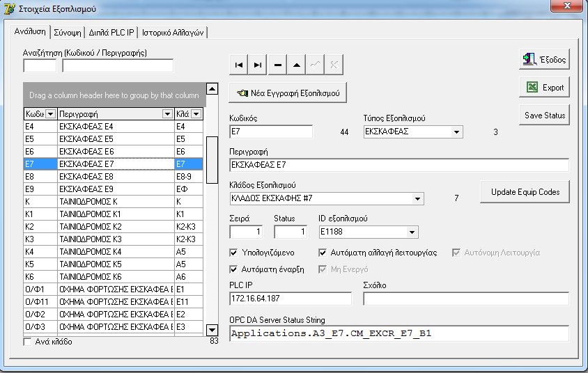Click the Σειρά input field
Screen dimensions: 588x373
tap(246, 232)
